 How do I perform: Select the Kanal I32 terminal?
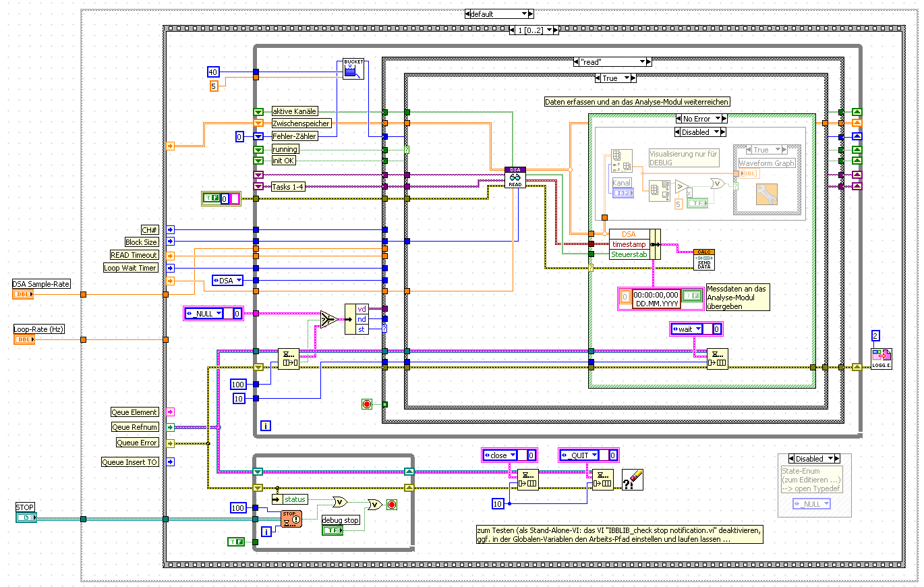[x=622, y=193]
